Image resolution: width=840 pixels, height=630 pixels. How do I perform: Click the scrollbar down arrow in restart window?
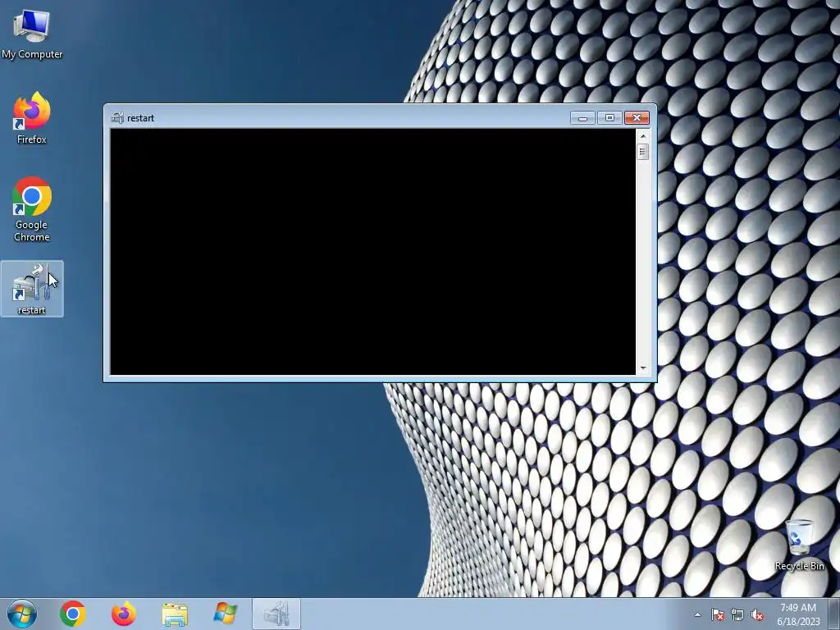click(643, 368)
